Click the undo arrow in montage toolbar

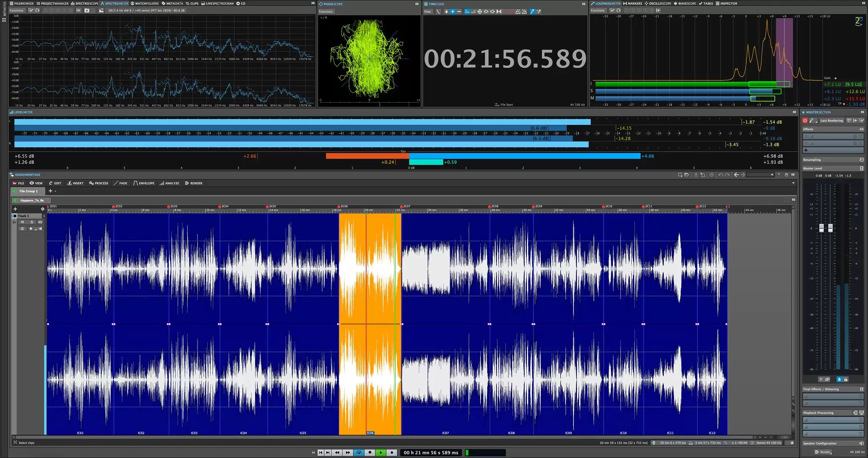(x=721, y=175)
